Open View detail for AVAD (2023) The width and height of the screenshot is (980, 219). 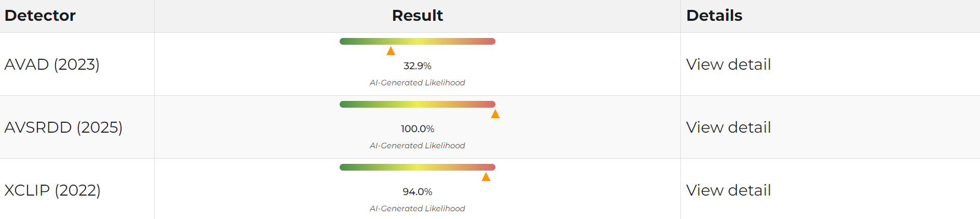pyautogui.click(x=728, y=65)
